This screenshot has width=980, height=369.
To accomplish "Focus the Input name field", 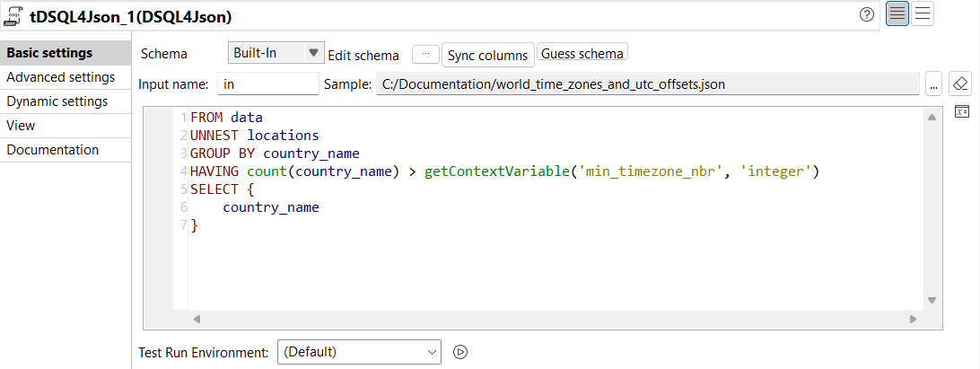I will click(x=268, y=84).
